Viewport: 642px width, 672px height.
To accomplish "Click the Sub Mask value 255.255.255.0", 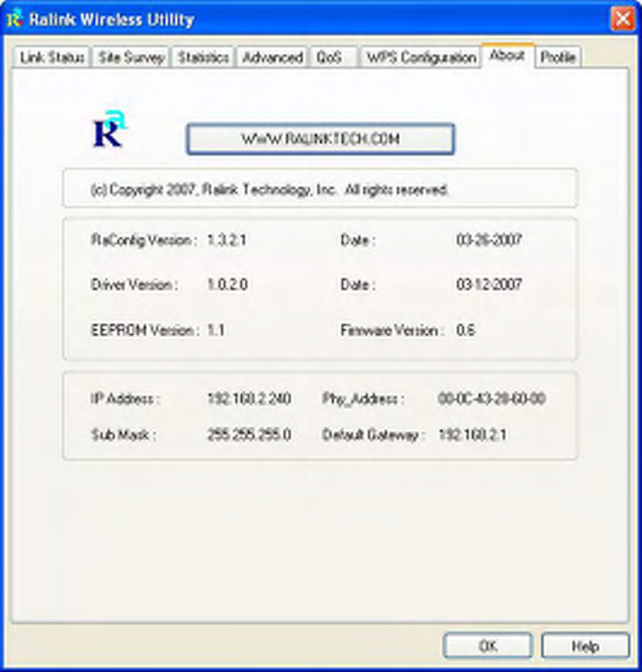I will (249, 435).
